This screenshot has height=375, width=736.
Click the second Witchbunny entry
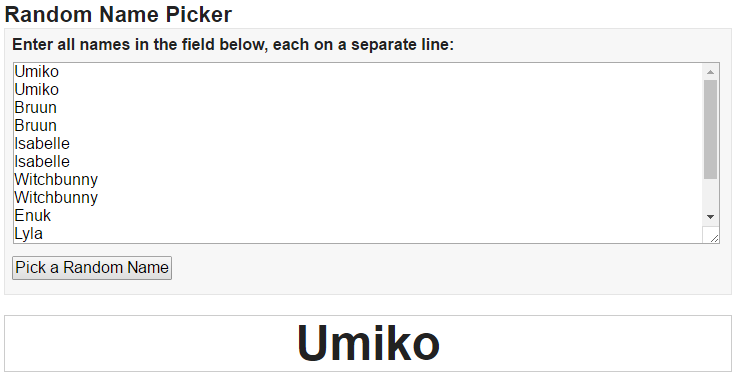pos(56,198)
